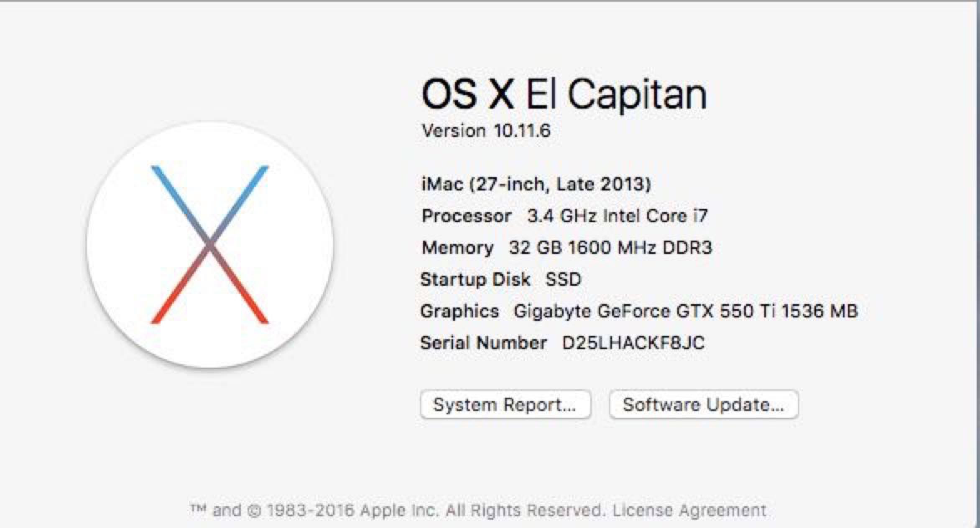Click the 3.4 GHz Intel Core i7 value
The image size is (980, 528).
coord(617,216)
